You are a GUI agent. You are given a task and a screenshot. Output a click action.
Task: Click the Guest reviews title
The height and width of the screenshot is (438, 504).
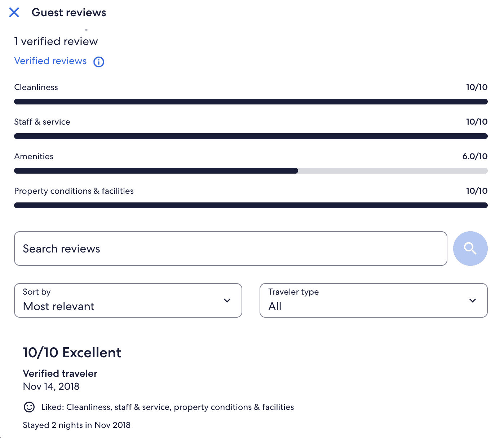point(69,13)
